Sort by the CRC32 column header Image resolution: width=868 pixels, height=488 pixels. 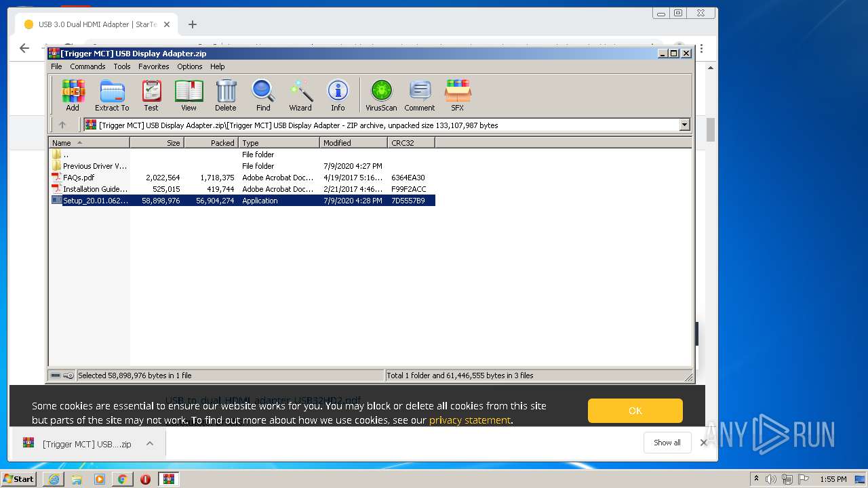pyautogui.click(x=412, y=142)
